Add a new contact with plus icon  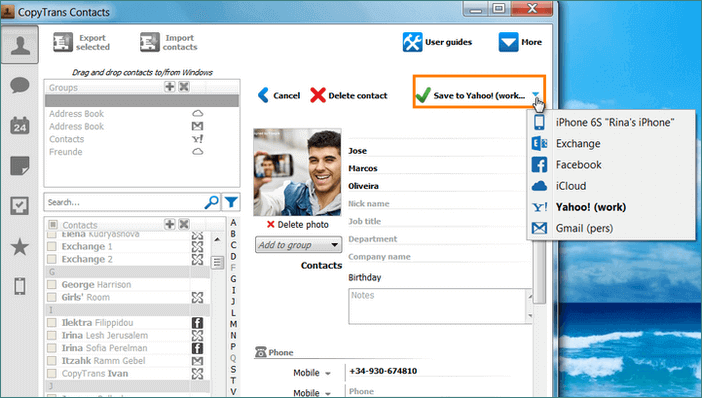170,224
